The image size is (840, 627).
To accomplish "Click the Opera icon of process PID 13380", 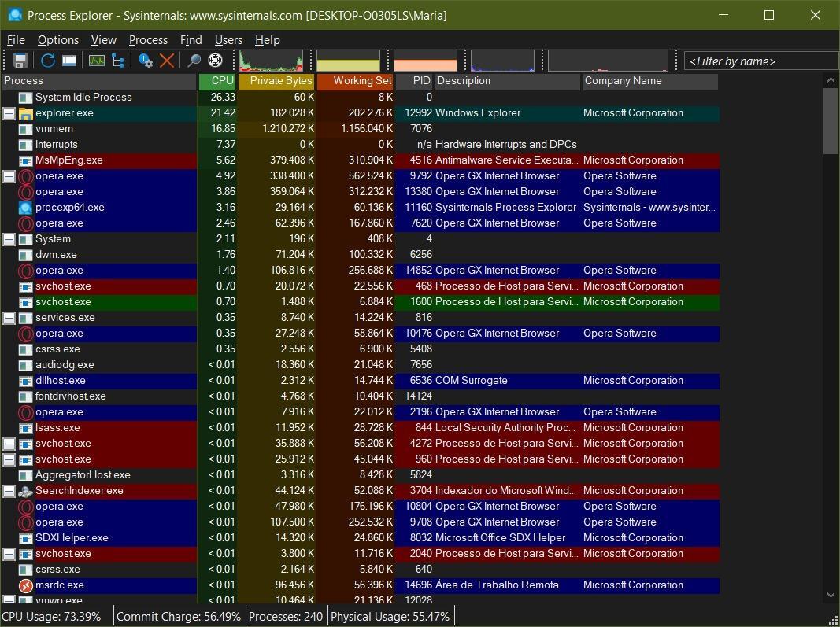I will (x=25, y=192).
